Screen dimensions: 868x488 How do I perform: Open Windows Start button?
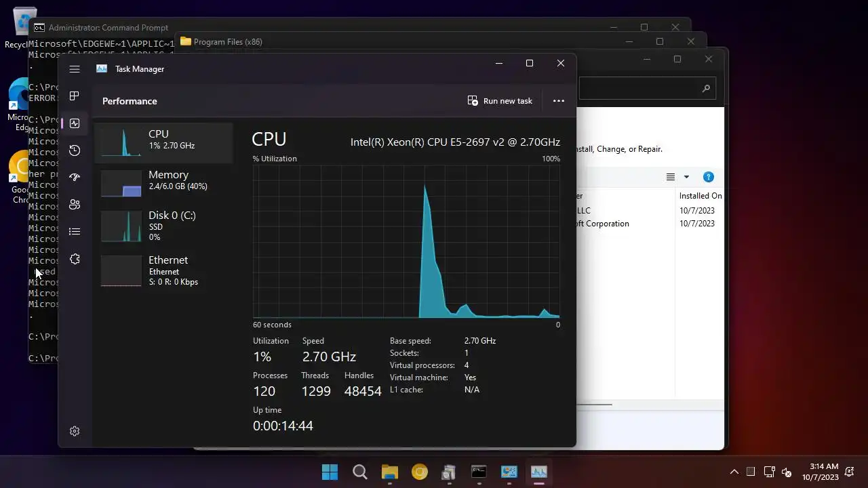[330, 472]
